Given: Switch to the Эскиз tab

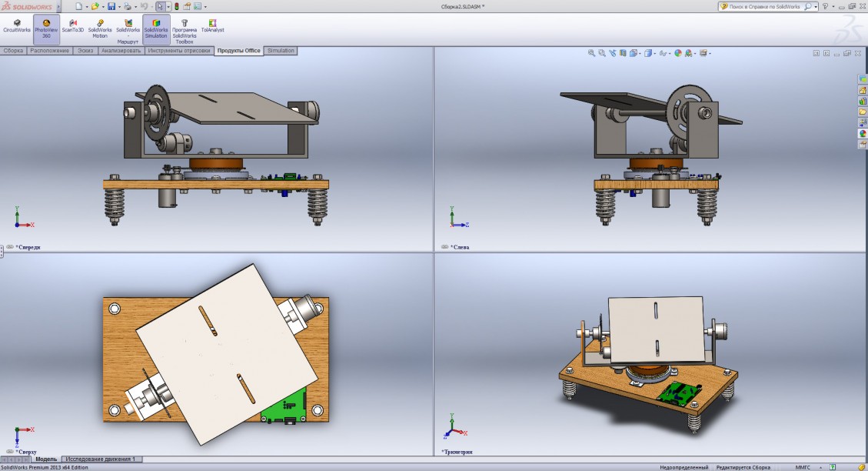Looking at the screenshot, I should [85, 51].
